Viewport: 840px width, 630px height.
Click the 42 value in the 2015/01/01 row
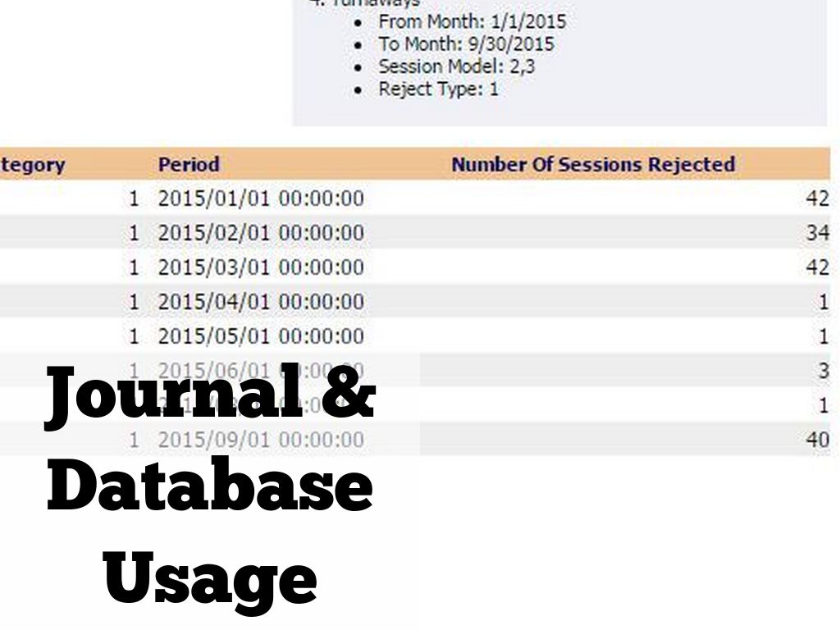coord(818,199)
